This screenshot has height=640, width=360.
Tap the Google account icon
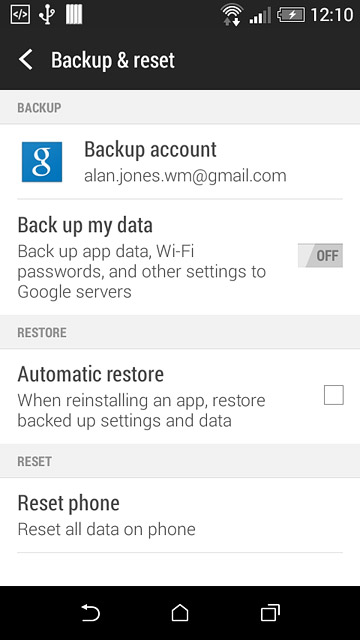click(42, 162)
